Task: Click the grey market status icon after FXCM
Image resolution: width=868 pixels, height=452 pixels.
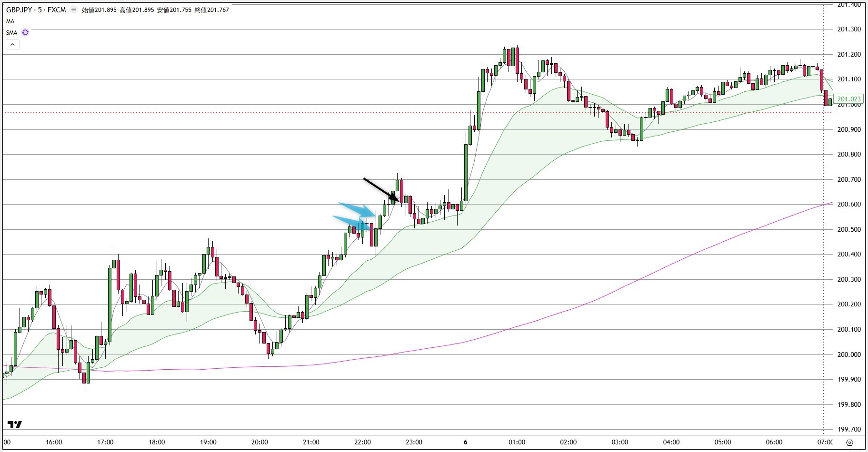Action: [x=74, y=10]
